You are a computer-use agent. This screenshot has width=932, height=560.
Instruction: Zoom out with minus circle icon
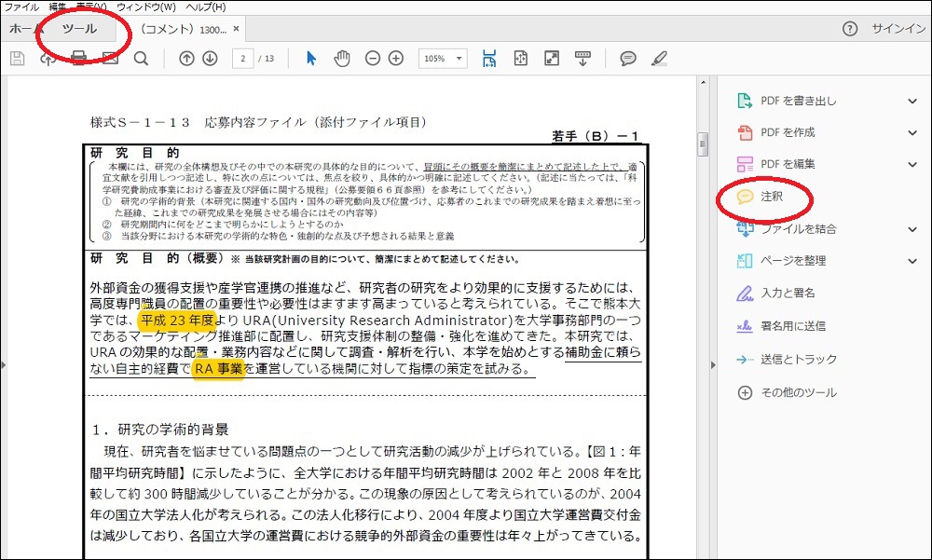pos(373,59)
